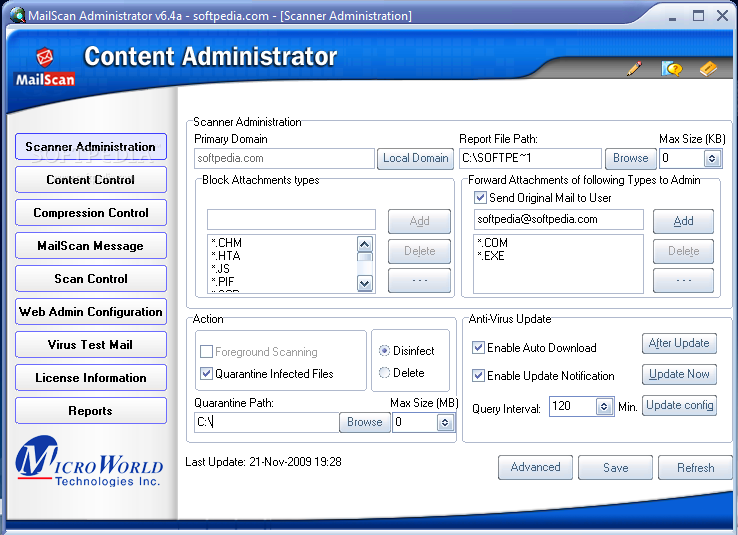Viewport: 738px width, 535px height.
Task: Click Add for forward attachment types
Action: [683, 221]
